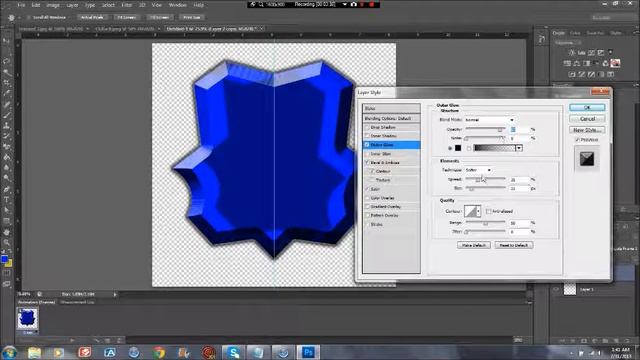
Task: Add an Invert adjustment
Action: 572,74
